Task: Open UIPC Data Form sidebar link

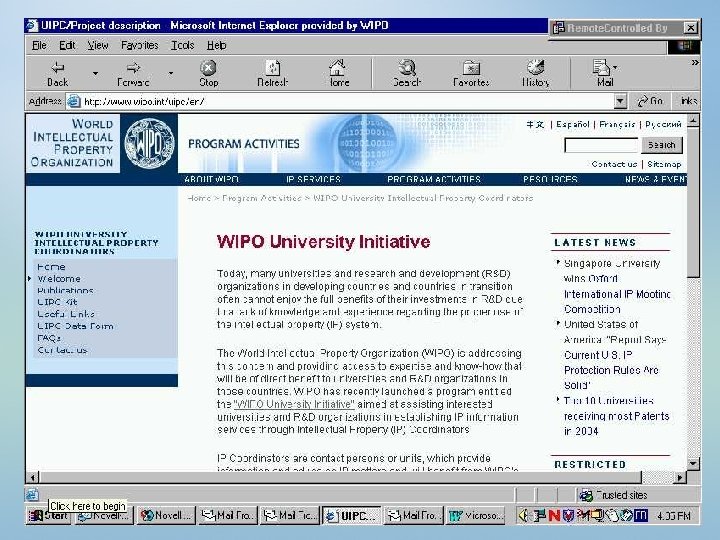Action: [75, 326]
